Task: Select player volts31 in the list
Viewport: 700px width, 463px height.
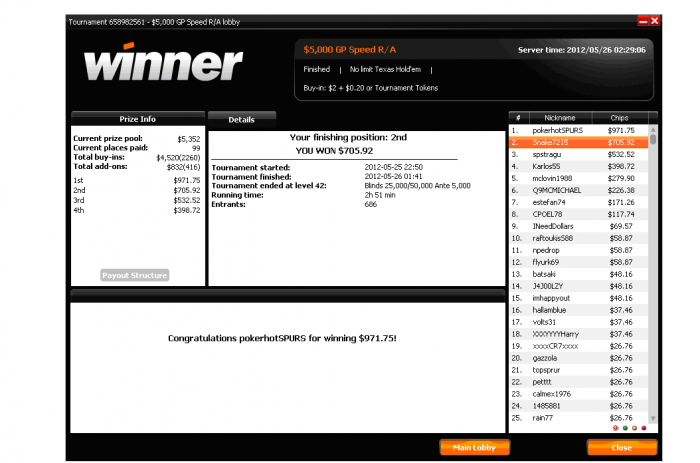Action: pyautogui.click(x=579, y=322)
